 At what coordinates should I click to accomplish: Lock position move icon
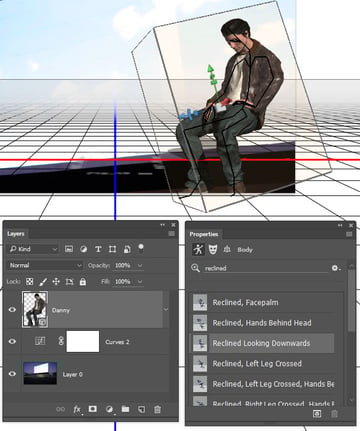pos(56,282)
